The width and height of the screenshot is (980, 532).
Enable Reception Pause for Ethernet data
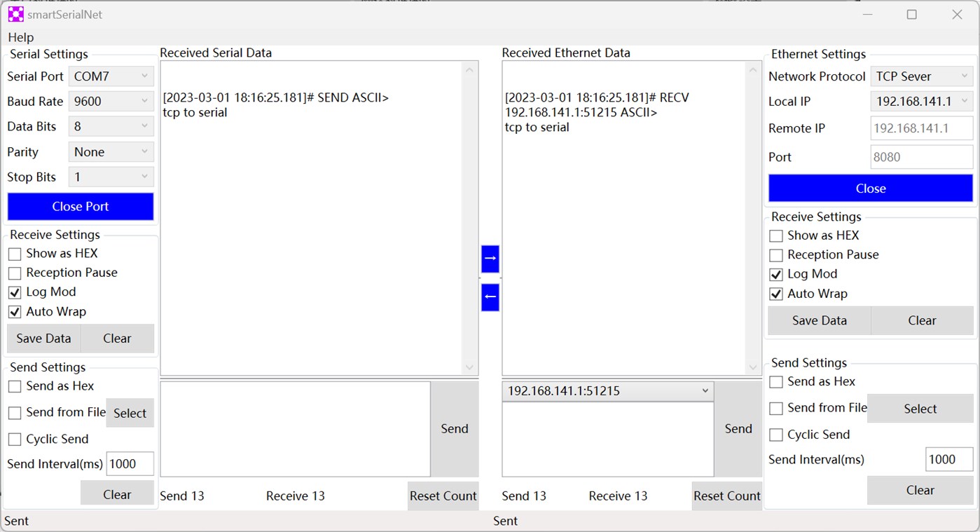click(x=775, y=254)
